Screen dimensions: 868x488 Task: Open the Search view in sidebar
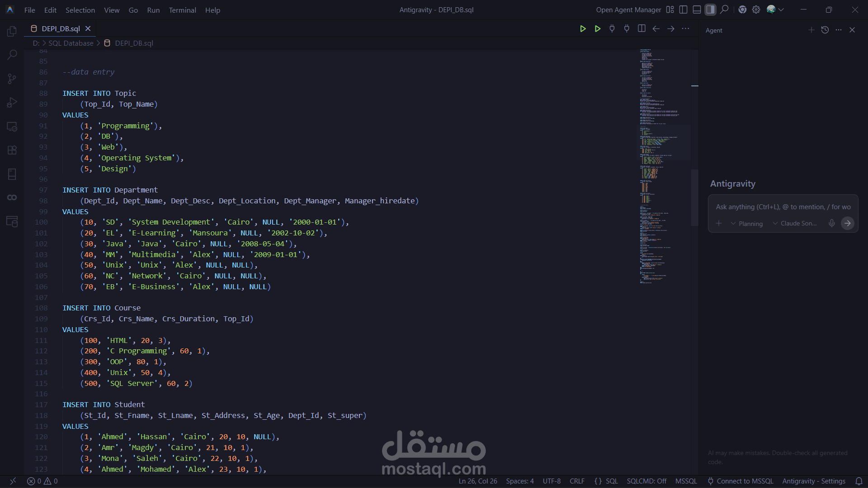pyautogui.click(x=12, y=55)
